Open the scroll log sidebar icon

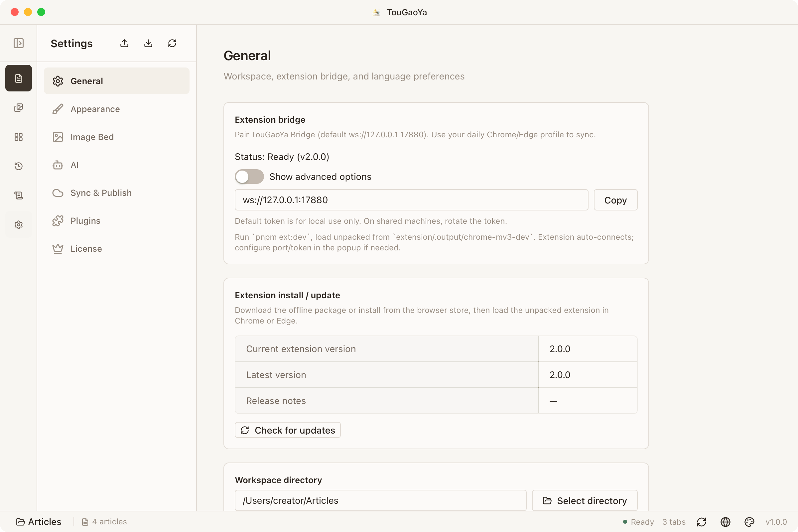(x=18, y=196)
